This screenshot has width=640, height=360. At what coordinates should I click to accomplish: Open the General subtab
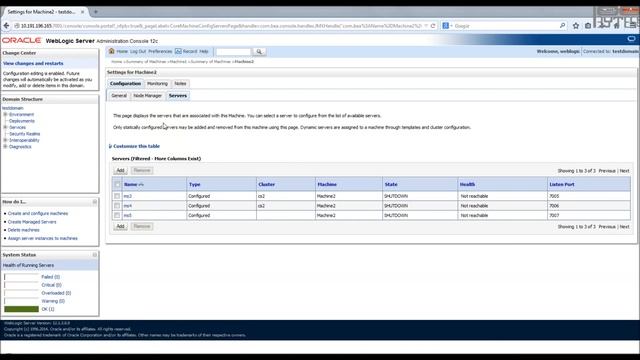119,96
